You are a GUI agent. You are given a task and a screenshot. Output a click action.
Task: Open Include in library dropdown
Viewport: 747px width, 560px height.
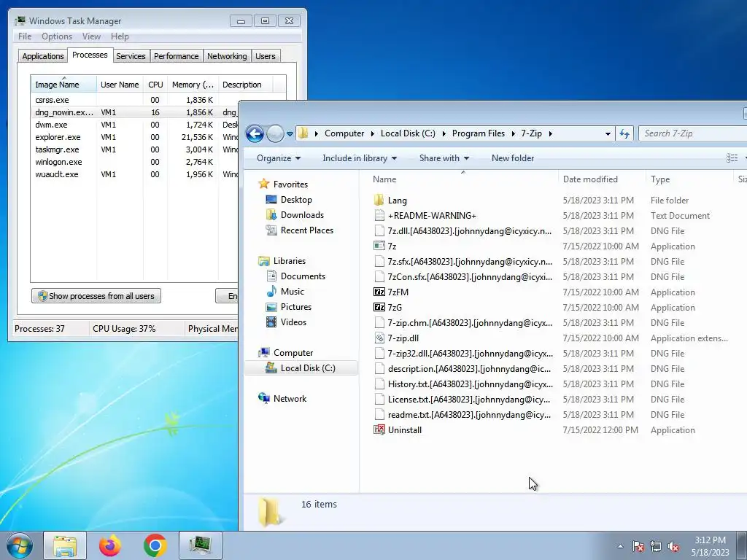[360, 158]
